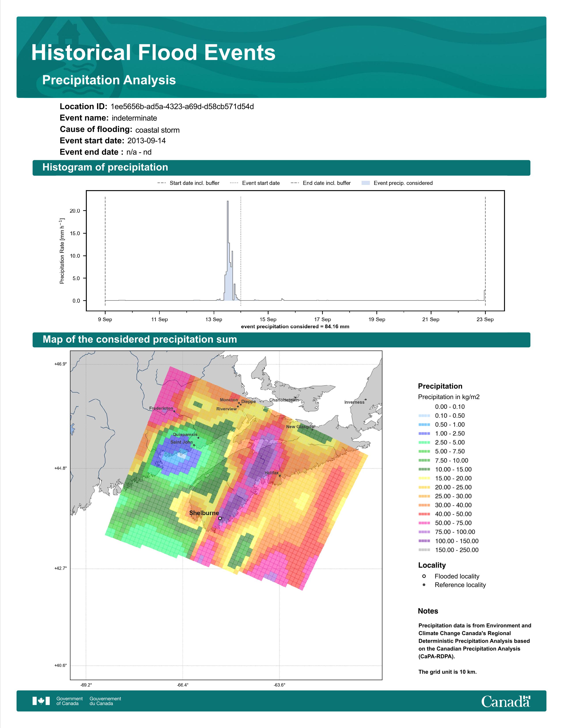Click the Shelburne label on map

[x=204, y=513]
